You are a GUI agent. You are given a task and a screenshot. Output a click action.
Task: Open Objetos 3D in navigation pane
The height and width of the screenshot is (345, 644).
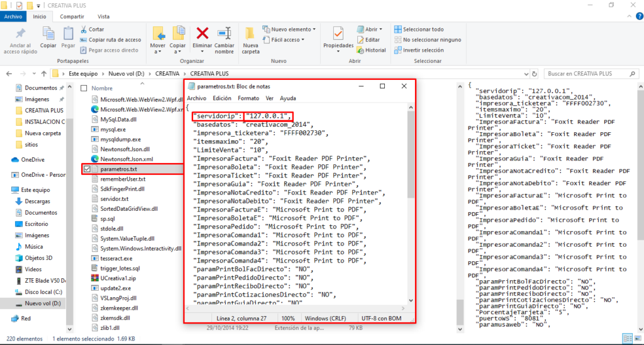(38, 258)
